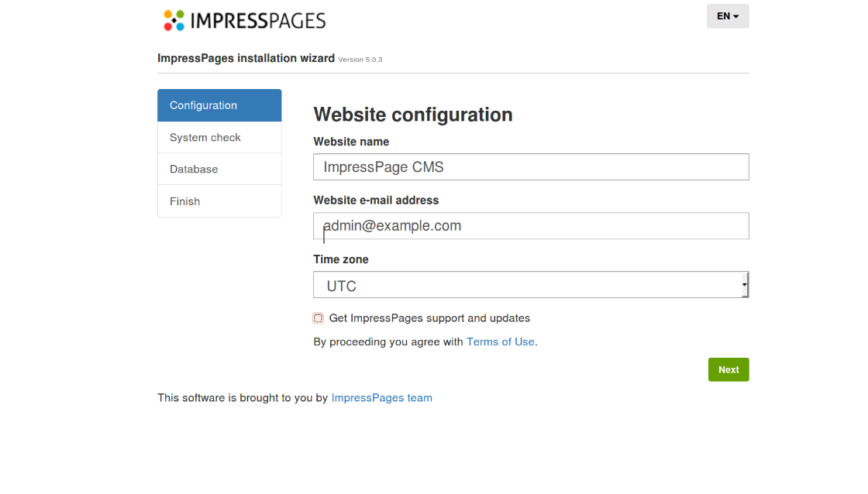The height and width of the screenshot is (494, 868).
Task: Enable the ImpressPages support and updates checkbox
Action: click(x=318, y=317)
